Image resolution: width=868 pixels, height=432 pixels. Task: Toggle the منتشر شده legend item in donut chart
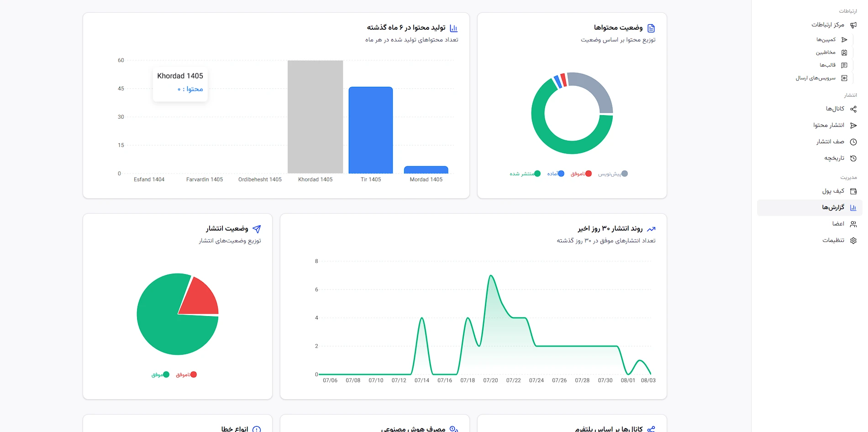(525, 174)
